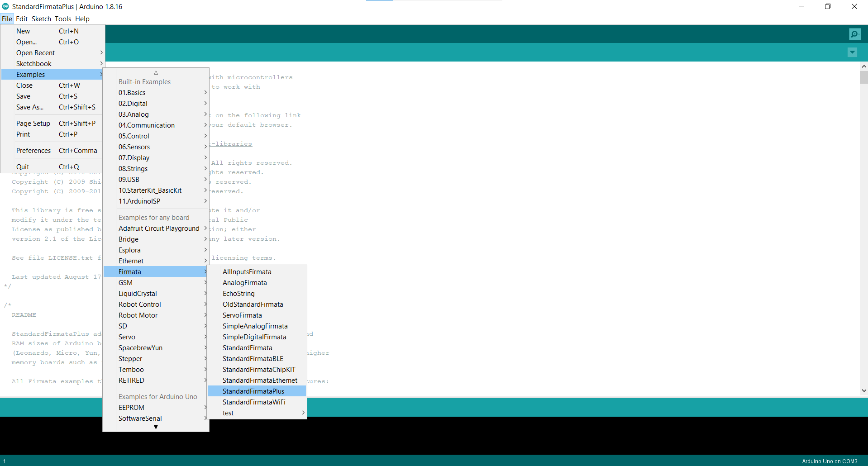The height and width of the screenshot is (466, 868).
Task: Expand the 05.Control examples
Action: [x=156, y=136]
